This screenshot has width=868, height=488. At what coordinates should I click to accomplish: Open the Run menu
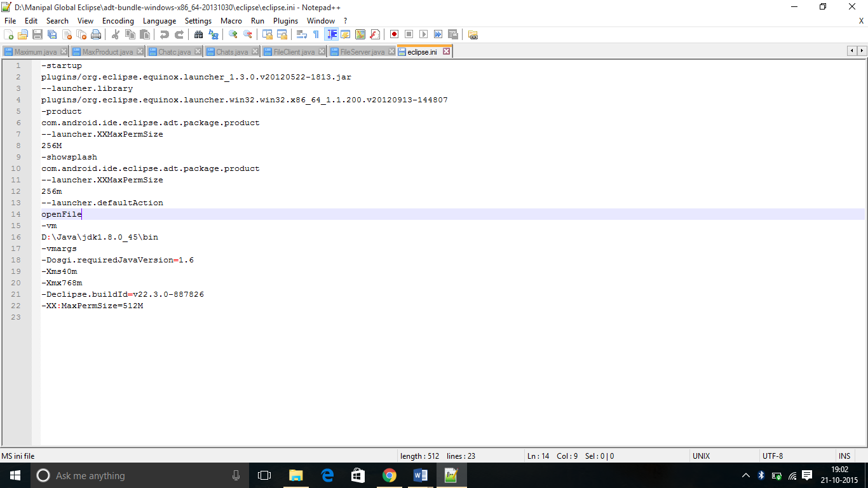[x=257, y=21]
